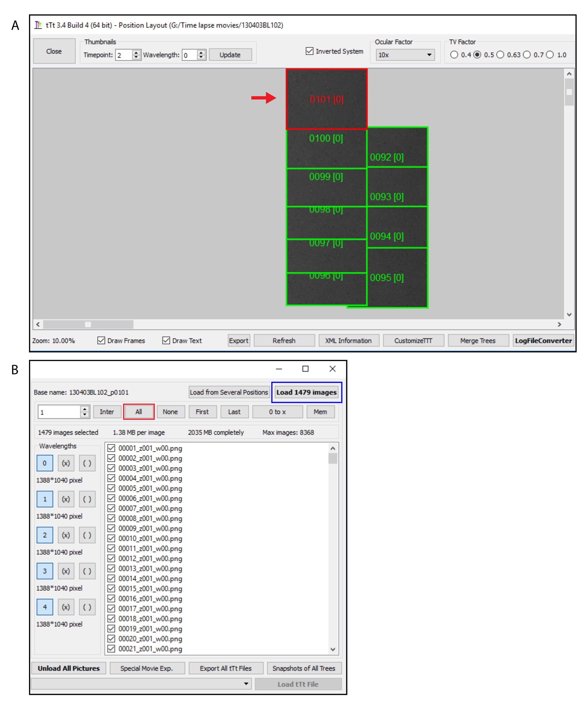The height and width of the screenshot is (715, 588).
Task: Select wavelength 4 button
Action: pos(45,607)
